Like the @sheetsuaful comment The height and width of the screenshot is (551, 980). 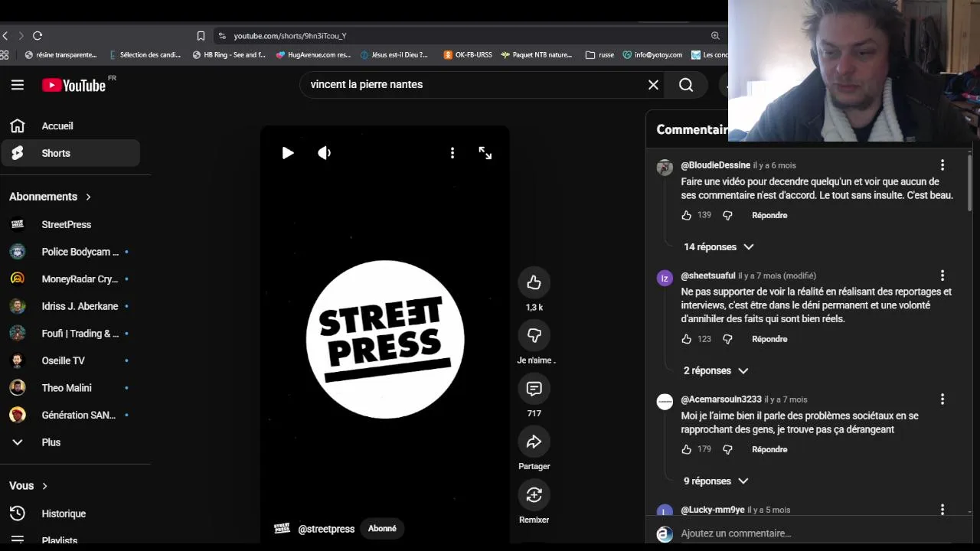(686, 339)
